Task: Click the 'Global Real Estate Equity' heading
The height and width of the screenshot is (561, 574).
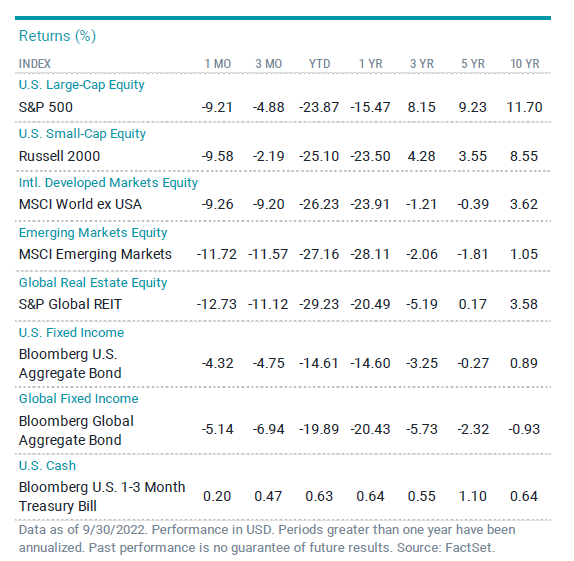Action: 93,283
